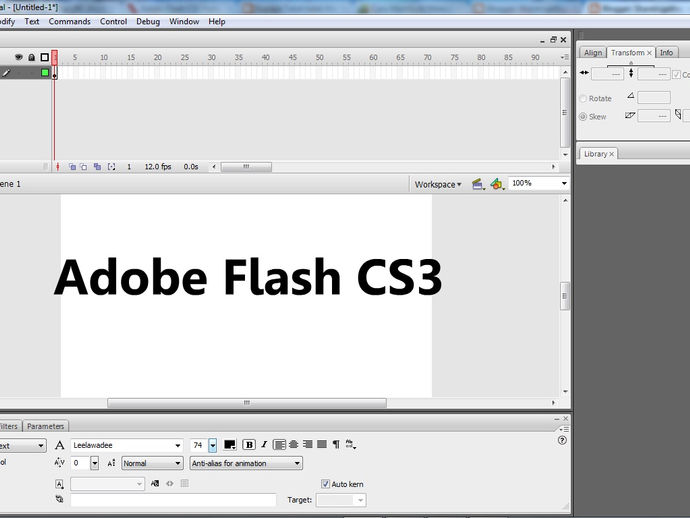Switch to the Info tab
Image resolution: width=690 pixels, height=518 pixels.
[x=666, y=53]
